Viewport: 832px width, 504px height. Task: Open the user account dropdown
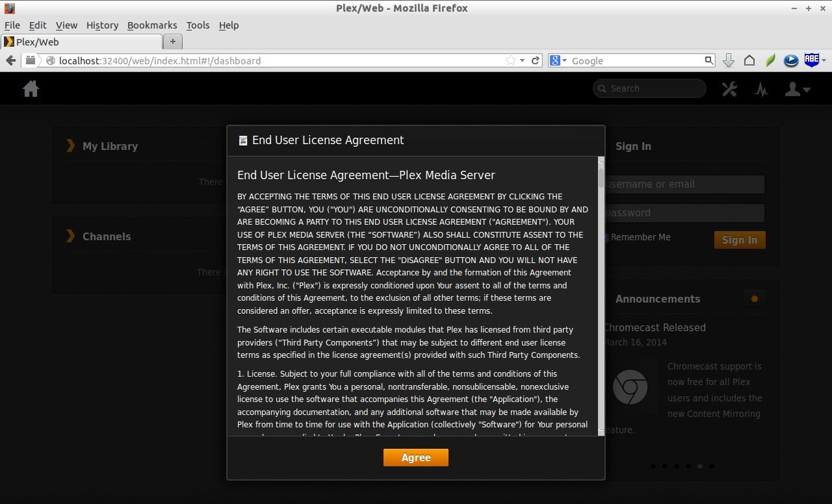point(797,89)
